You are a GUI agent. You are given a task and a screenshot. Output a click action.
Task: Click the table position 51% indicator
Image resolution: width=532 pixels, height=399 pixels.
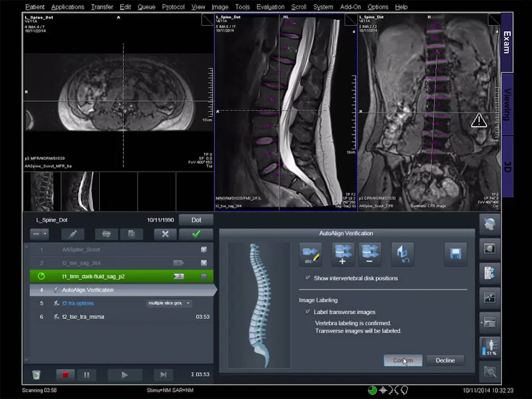tap(489, 346)
